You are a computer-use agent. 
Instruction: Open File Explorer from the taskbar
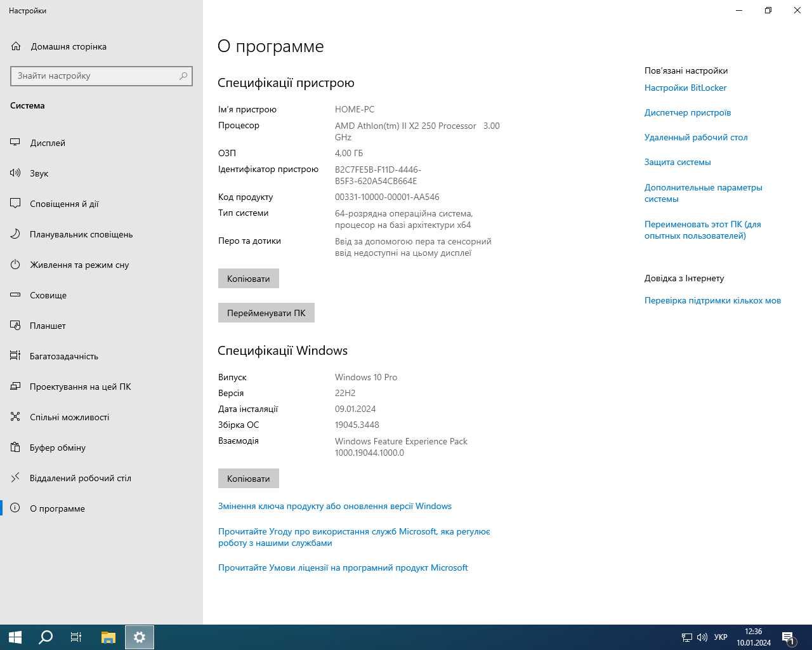(108, 637)
